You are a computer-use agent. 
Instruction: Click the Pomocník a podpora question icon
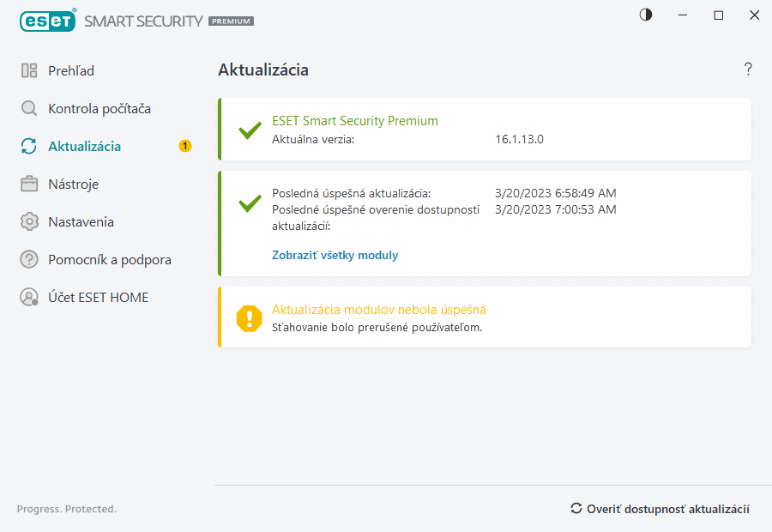pyautogui.click(x=29, y=260)
